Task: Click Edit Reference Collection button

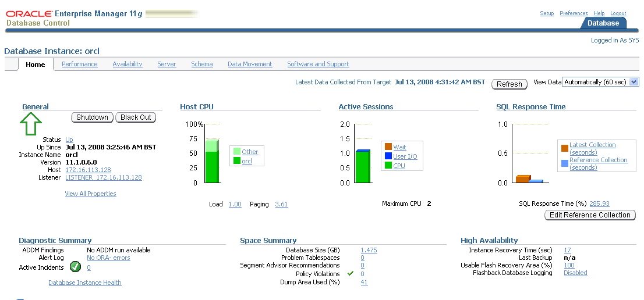Action: click(590, 215)
